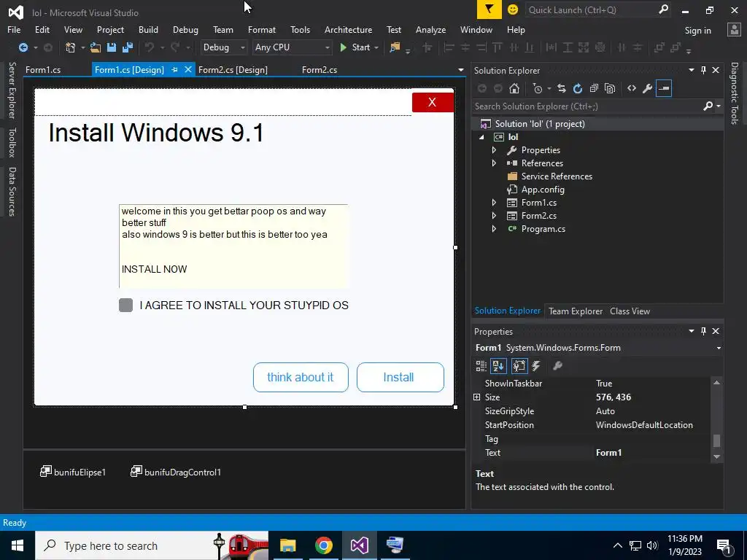Screen dimensions: 747x560
Task: Click the New Project toolbar icon
Action: click(71, 47)
